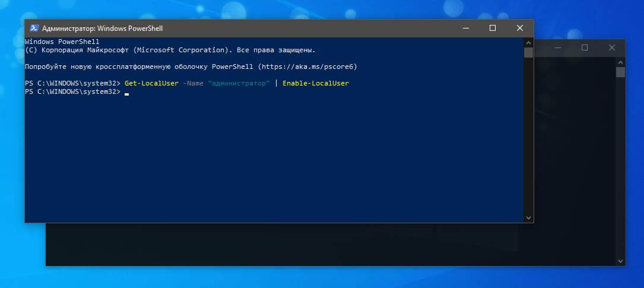Maximize the background dark window
Viewport: 644px width, 288px height.
[x=585, y=48]
